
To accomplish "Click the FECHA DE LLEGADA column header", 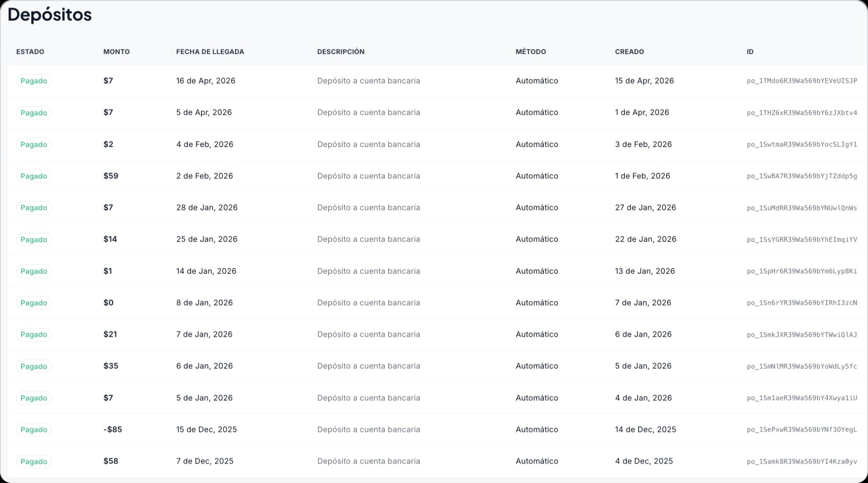I will click(x=210, y=52).
